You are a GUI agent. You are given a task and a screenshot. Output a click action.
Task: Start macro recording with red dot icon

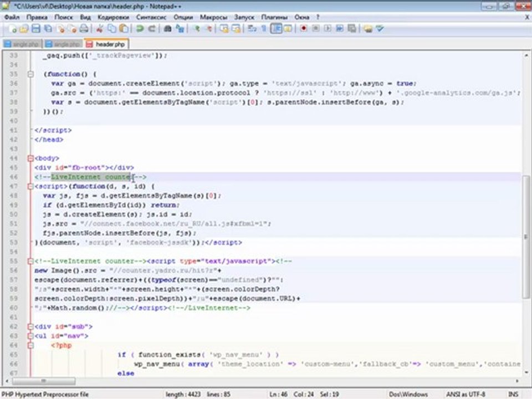click(303, 29)
